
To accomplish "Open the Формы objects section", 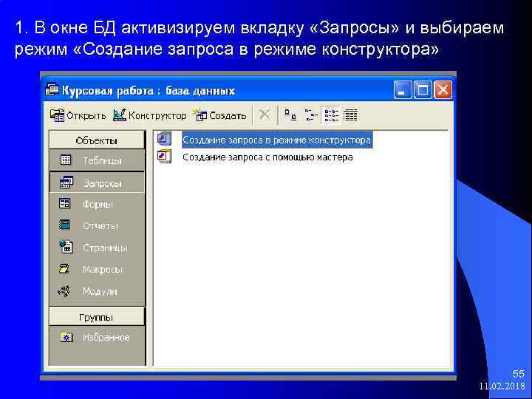I will pos(97,204).
